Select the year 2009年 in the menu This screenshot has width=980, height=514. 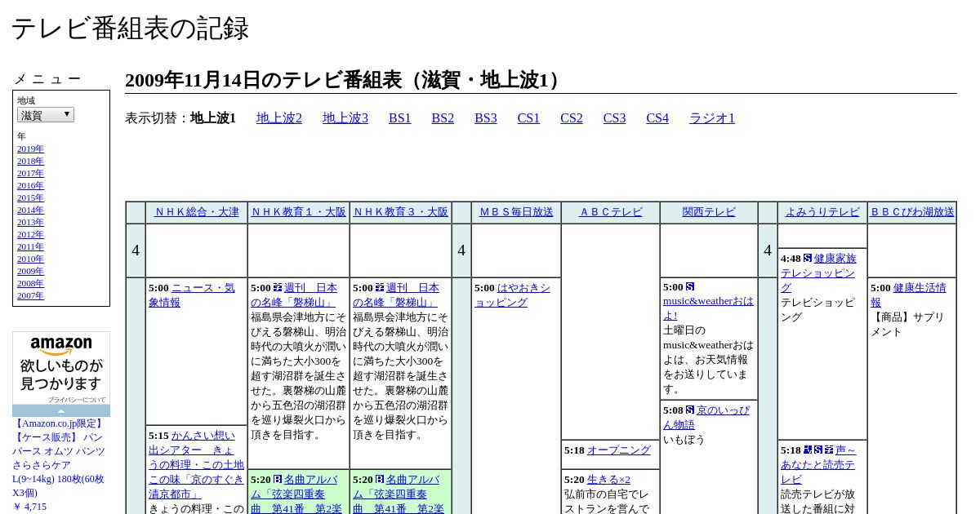(30, 271)
